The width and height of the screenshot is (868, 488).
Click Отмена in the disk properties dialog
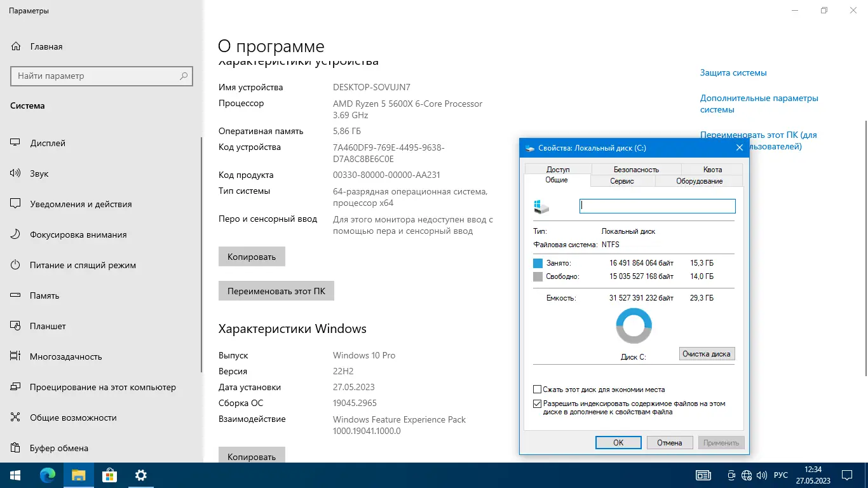coord(670,443)
